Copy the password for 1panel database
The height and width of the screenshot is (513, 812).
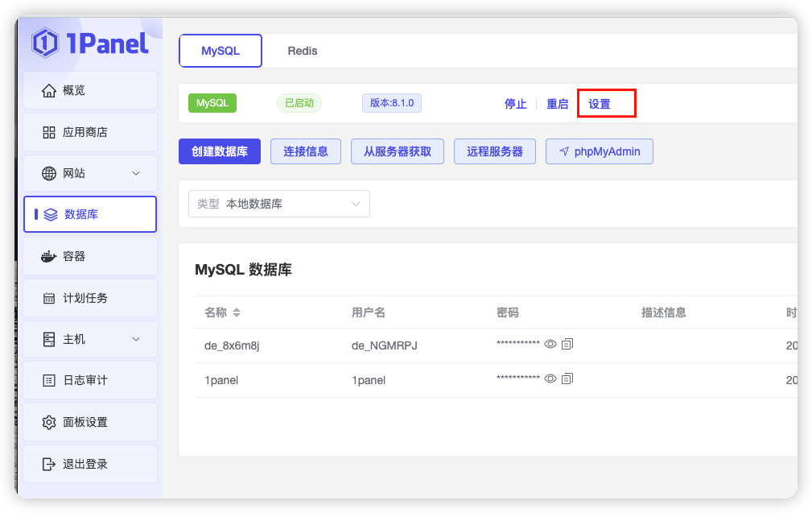[x=567, y=379]
